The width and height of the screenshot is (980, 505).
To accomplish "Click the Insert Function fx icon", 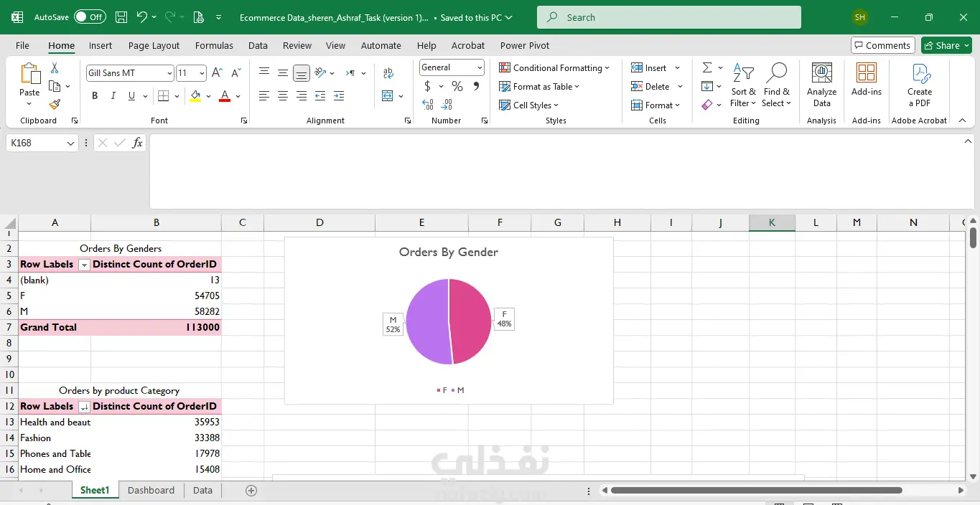I will coord(138,143).
